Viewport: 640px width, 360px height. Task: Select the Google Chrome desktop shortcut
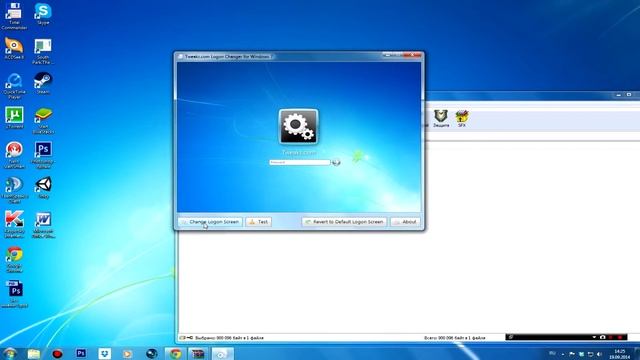coord(14,260)
